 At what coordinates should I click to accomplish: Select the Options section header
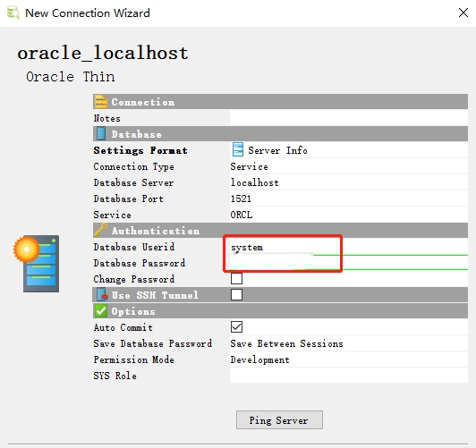[x=280, y=311]
